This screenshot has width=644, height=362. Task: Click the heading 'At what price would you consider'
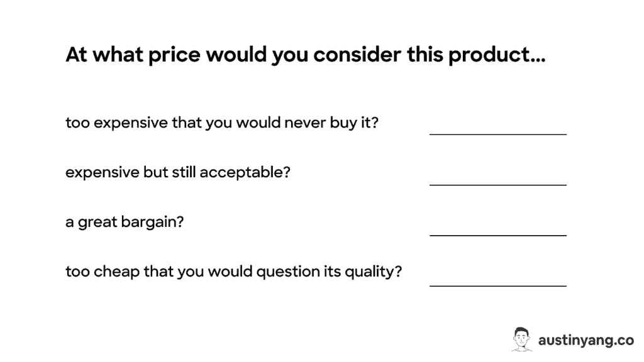pos(233,55)
